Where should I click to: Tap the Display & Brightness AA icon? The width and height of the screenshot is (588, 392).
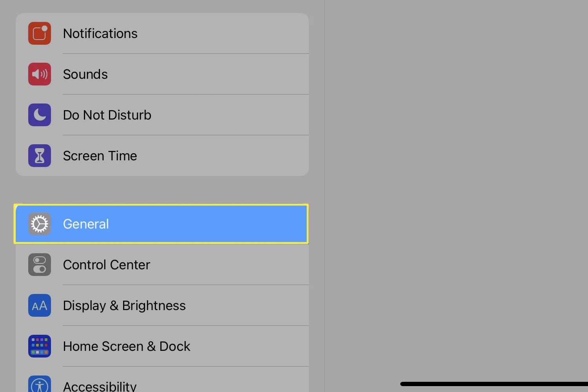pyautogui.click(x=40, y=305)
